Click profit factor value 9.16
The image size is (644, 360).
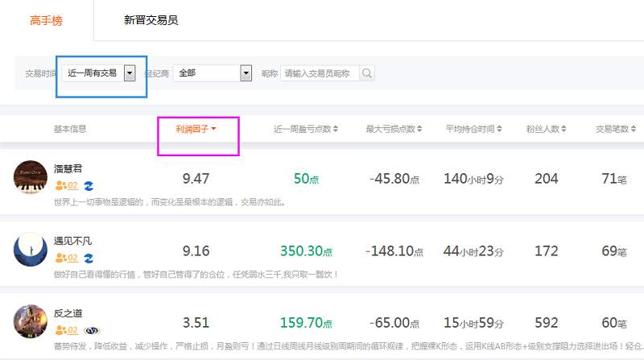[196, 250]
